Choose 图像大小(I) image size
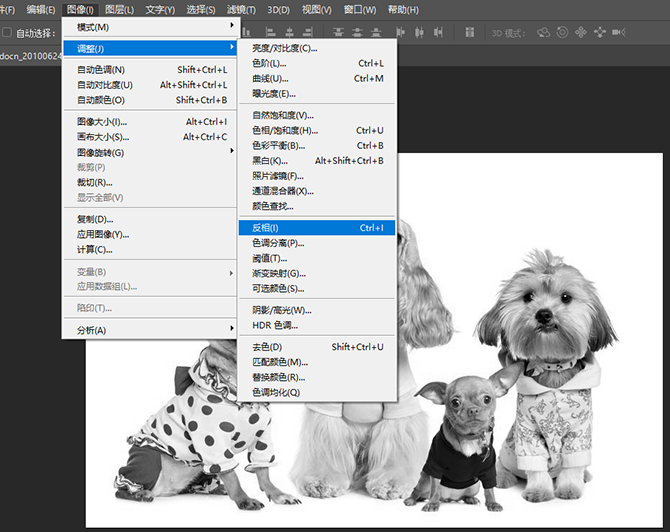Screen dimensions: 670x532 pyautogui.click(x=150, y=122)
